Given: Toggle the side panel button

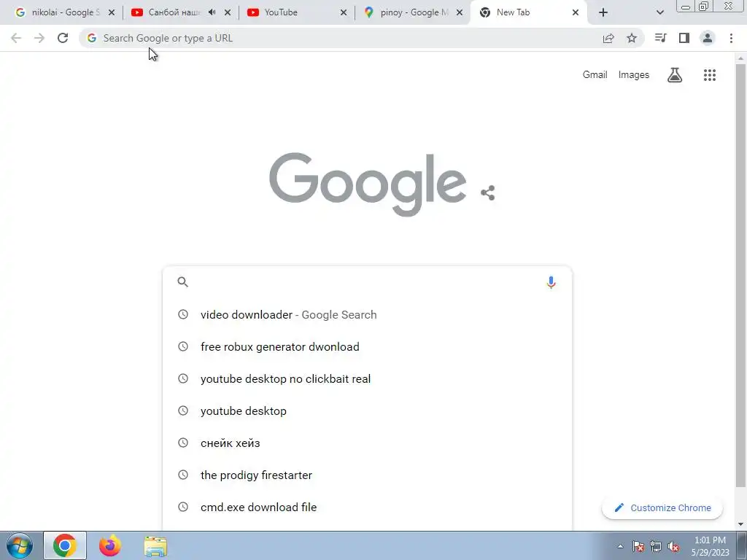Looking at the screenshot, I should (684, 38).
